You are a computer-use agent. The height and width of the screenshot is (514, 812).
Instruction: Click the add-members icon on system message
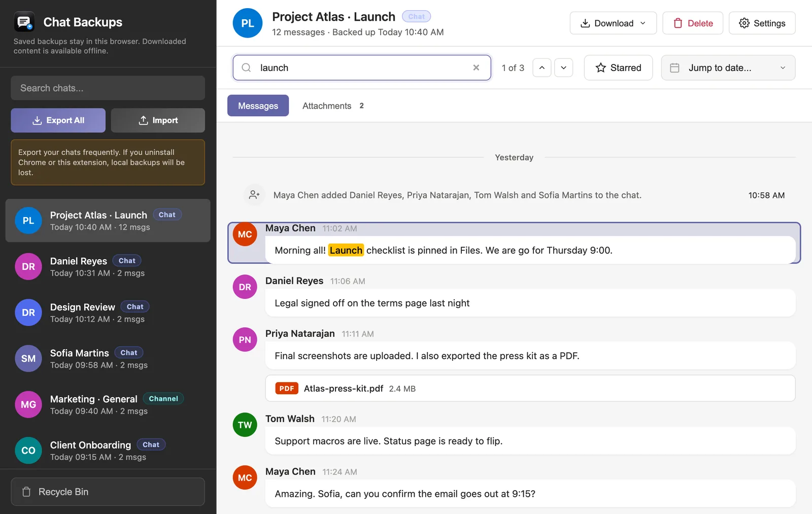pyautogui.click(x=254, y=195)
